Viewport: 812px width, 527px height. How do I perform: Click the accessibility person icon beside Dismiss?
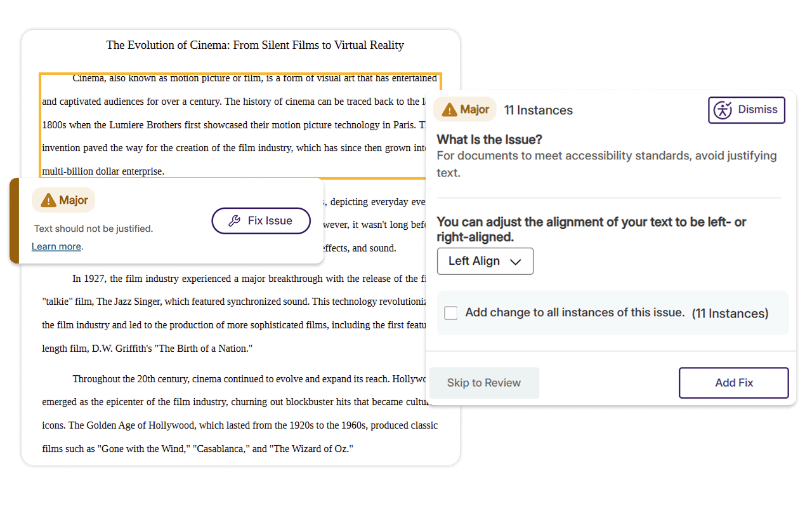(723, 110)
